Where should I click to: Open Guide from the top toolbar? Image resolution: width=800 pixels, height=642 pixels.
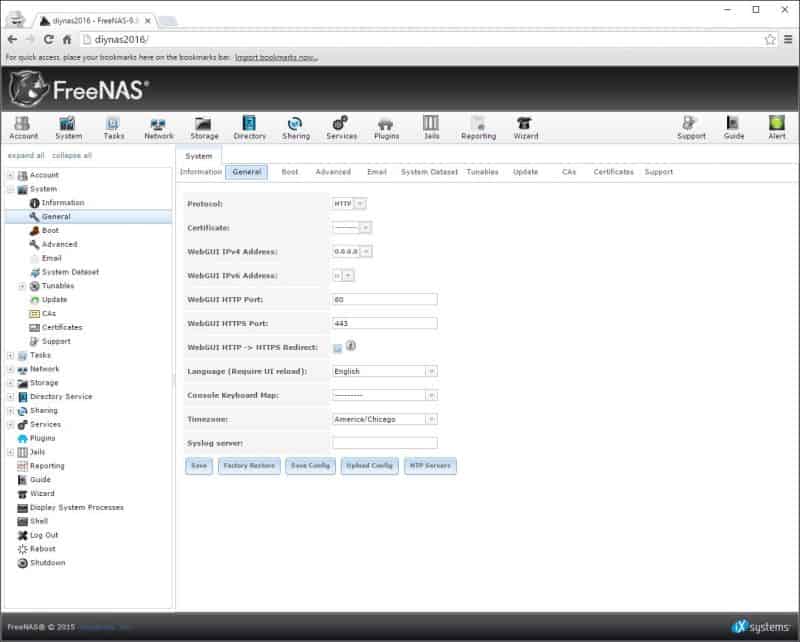733,128
